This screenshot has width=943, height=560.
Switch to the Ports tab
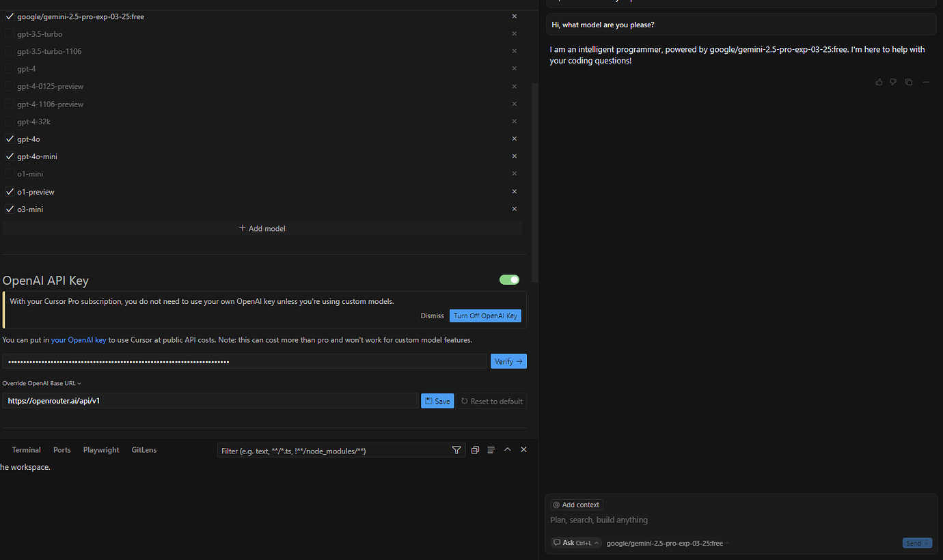tap(62, 450)
